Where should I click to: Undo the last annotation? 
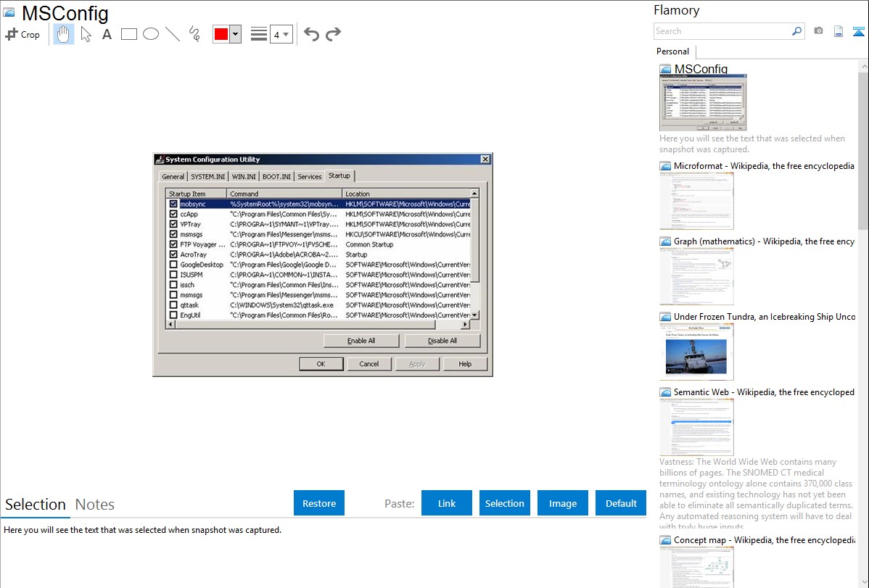pyautogui.click(x=311, y=34)
